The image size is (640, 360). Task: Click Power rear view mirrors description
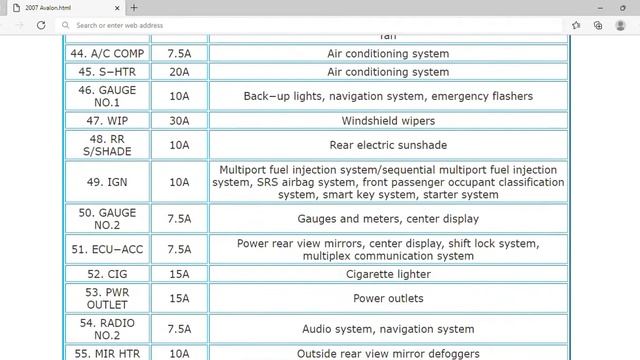[x=388, y=249]
